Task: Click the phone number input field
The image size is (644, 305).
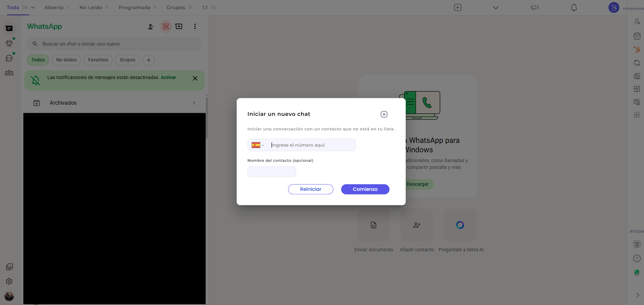Action: coord(311,145)
